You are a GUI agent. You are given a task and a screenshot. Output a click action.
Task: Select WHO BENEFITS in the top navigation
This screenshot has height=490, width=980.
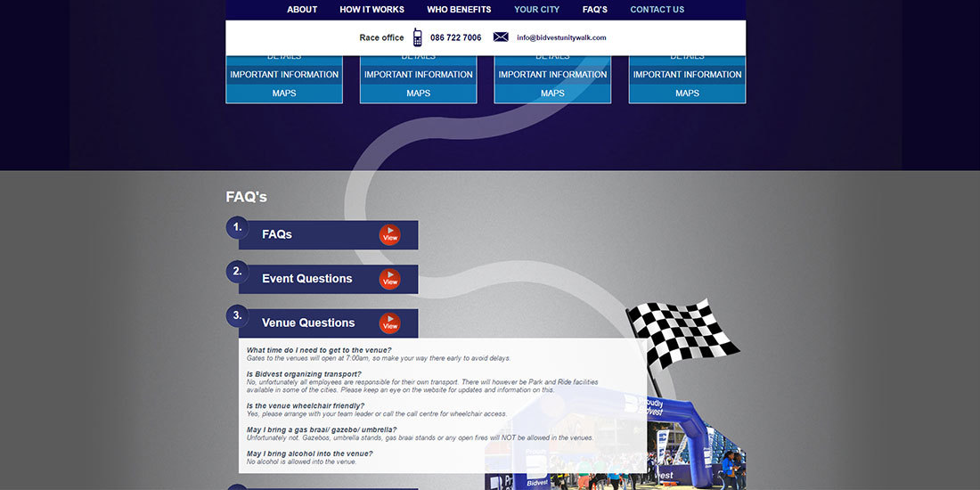click(x=459, y=10)
